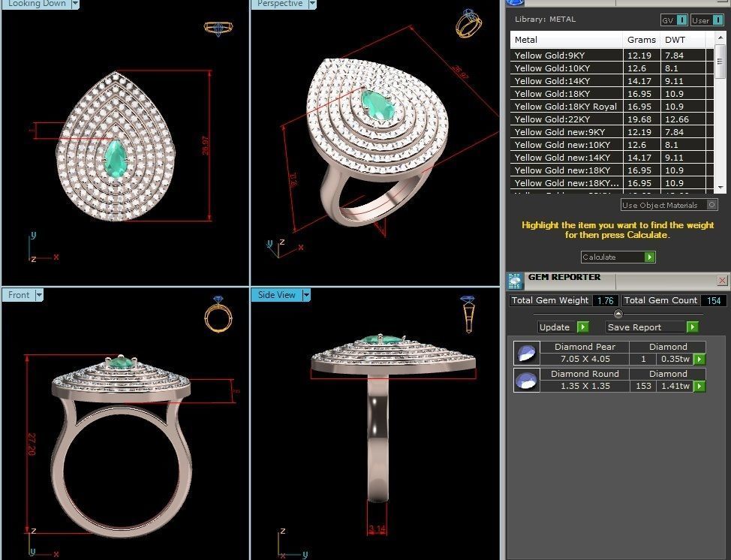Click the axis gizmo in Side View viewport
Viewport: 731px width, 560px height.
click(x=293, y=543)
